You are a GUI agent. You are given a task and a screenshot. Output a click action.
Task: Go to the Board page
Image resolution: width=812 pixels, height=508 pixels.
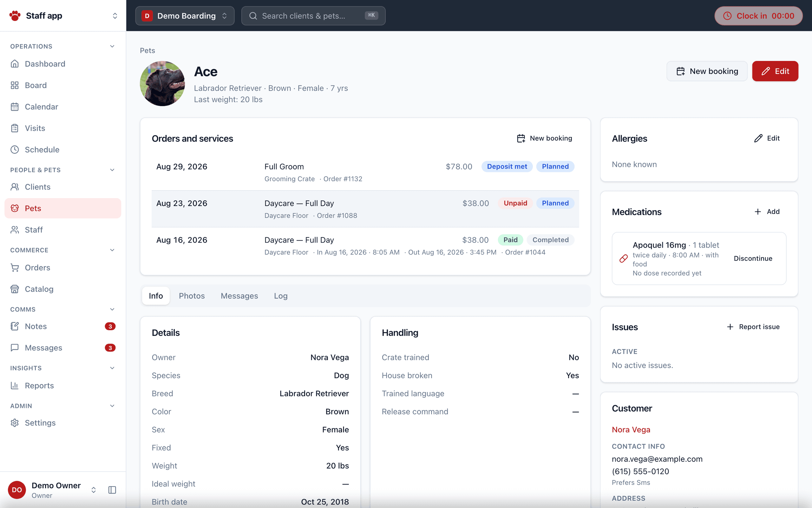(x=63, y=85)
